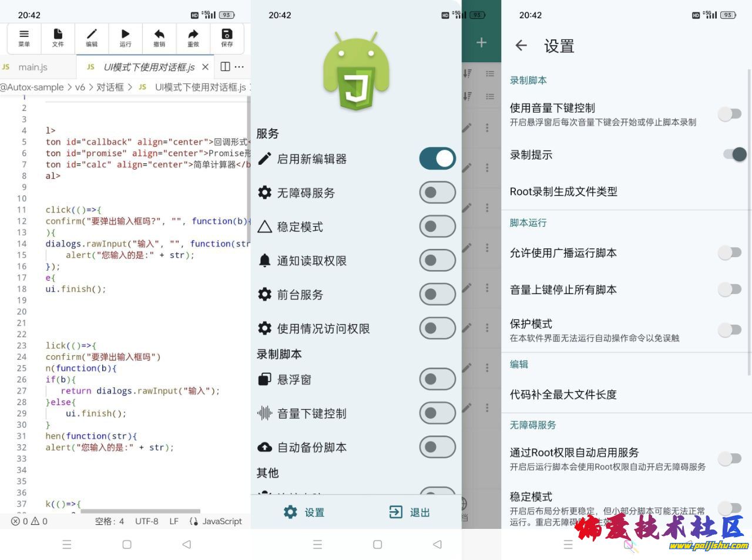This screenshot has height=560, width=752.
Task: Tap the Run (运行) play icon
Action: 125,38
